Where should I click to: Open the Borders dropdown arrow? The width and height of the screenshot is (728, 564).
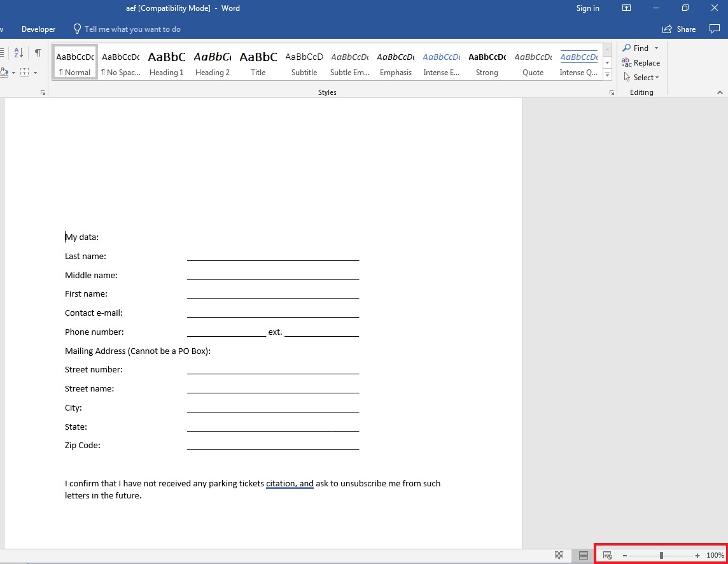(x=35, y=73)
